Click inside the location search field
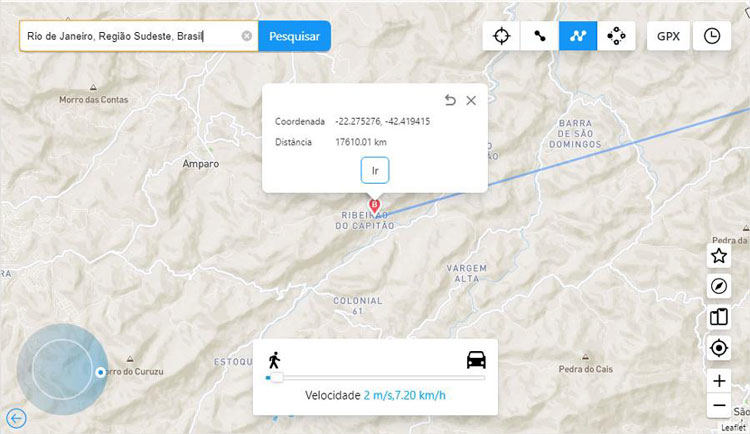This screenshot has height=434, width=750. [x=130, y=36]
